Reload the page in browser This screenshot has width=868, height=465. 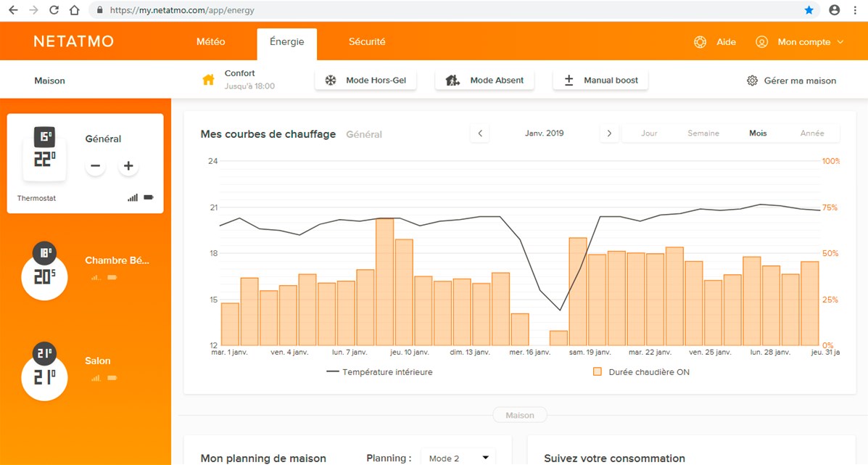54,10
